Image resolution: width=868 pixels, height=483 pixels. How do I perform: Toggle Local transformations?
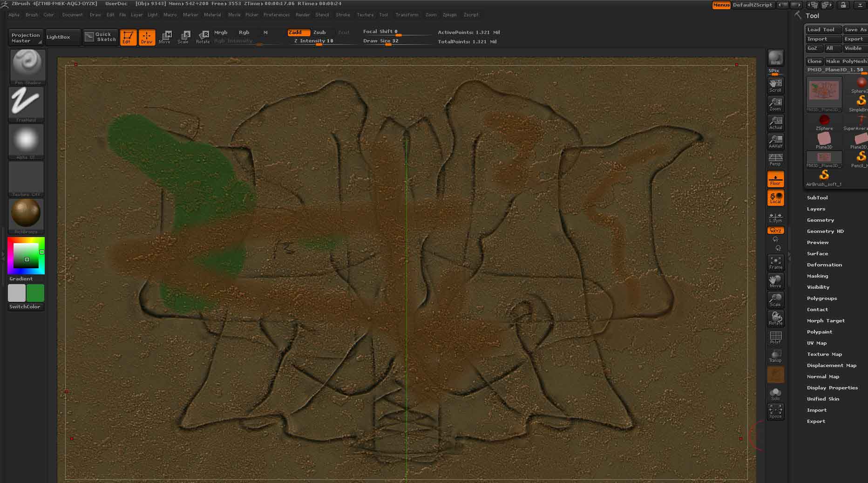click(775, 198)
